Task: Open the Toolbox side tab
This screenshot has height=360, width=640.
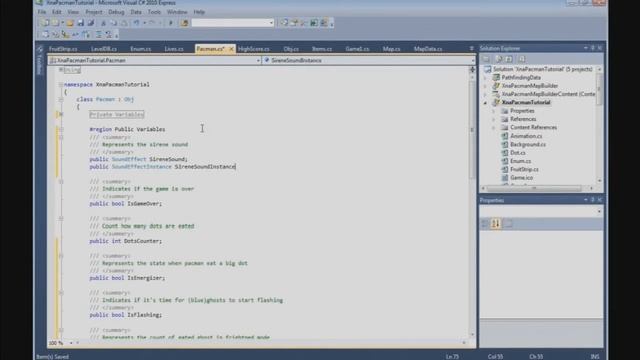Action: click(40, 61)
